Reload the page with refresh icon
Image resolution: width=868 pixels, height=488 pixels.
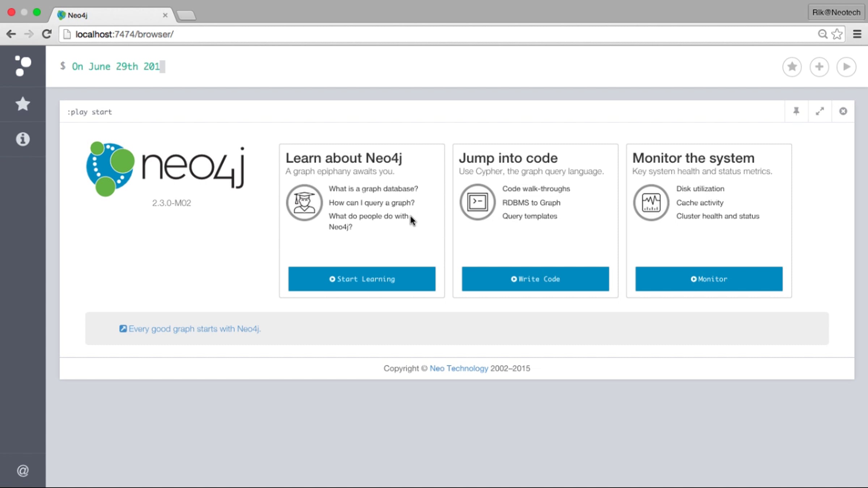click(47, 34)
